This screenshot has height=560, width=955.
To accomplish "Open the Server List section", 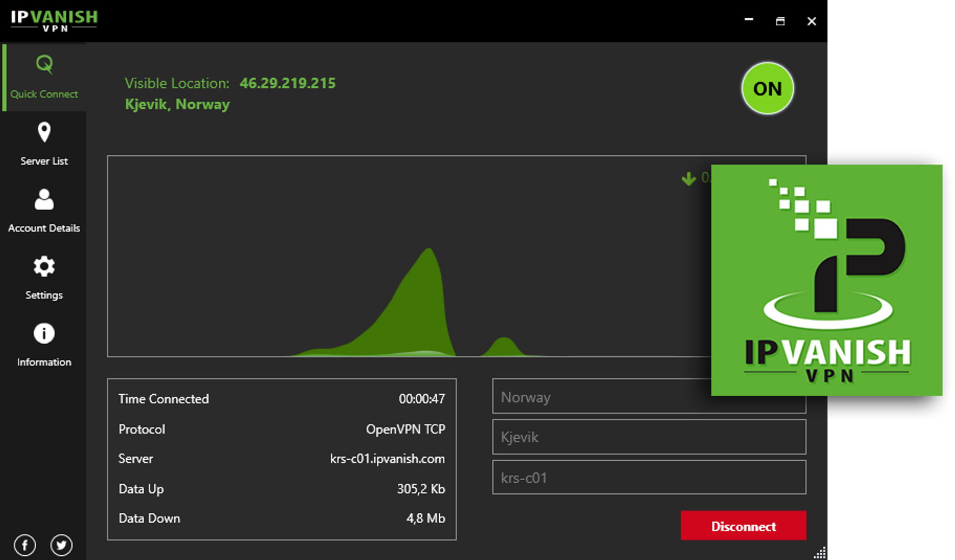I will 44,145.
